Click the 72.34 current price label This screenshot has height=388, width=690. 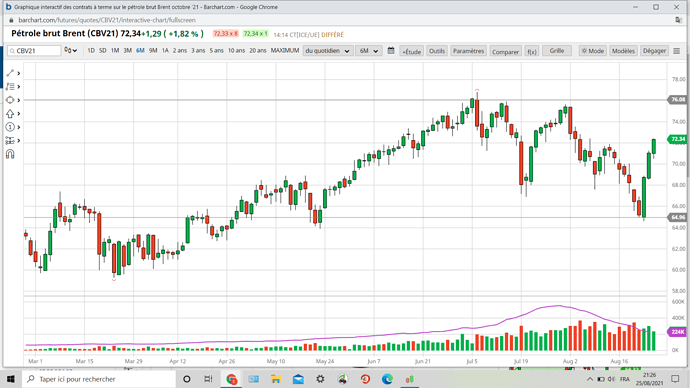(677, 139)
